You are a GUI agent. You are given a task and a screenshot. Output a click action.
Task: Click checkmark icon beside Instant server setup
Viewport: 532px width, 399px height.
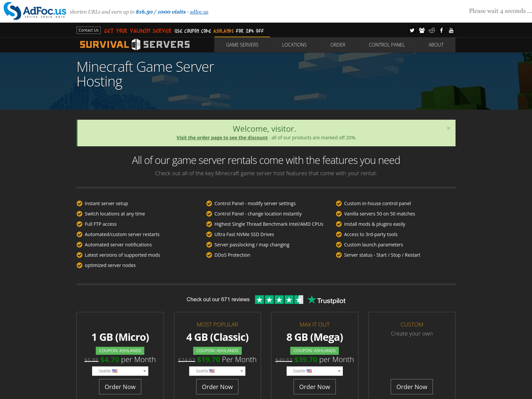coord(79,203)
